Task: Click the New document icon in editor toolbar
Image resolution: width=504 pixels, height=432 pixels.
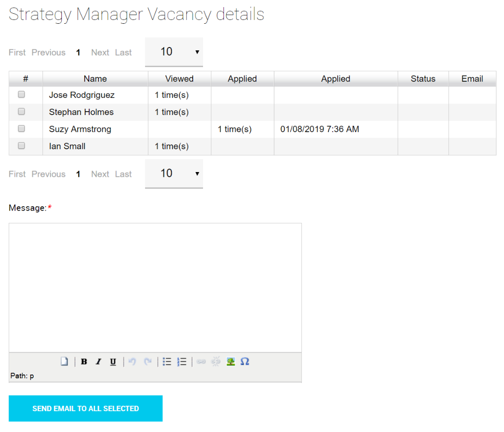Action: 64,361
